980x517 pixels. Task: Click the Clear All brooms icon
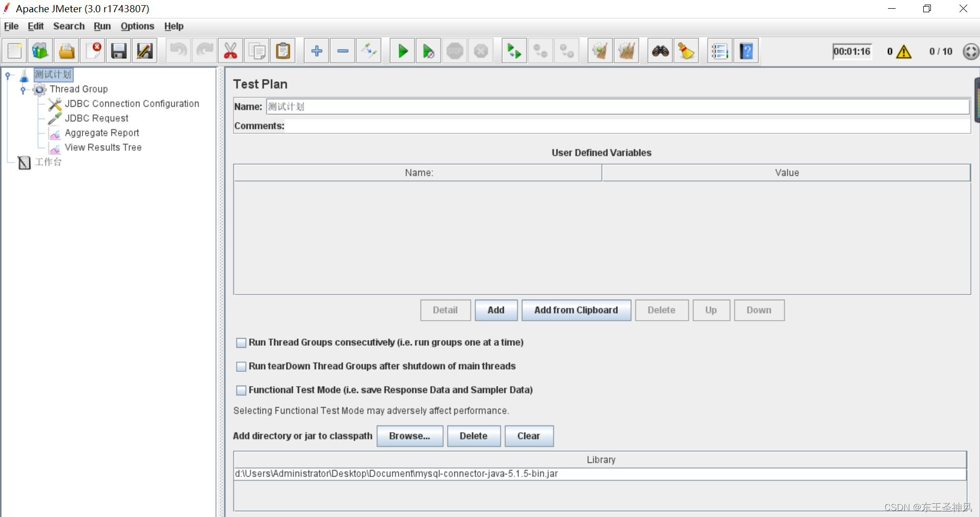pyautogui.click(x=627, y=51)
